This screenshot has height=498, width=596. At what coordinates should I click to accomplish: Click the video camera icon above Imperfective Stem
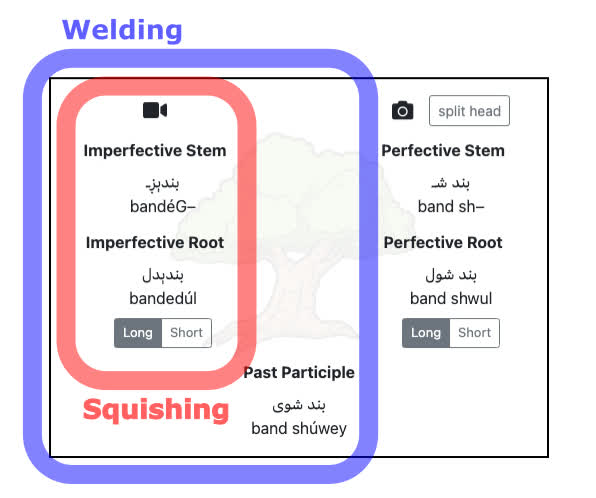click(x=155, y=111)
